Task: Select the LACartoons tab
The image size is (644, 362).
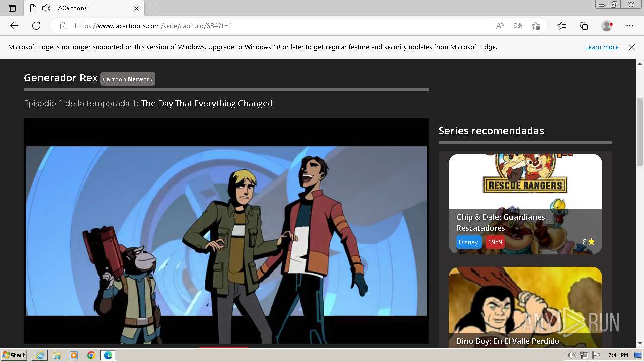Action: click(x=84, y=8)
